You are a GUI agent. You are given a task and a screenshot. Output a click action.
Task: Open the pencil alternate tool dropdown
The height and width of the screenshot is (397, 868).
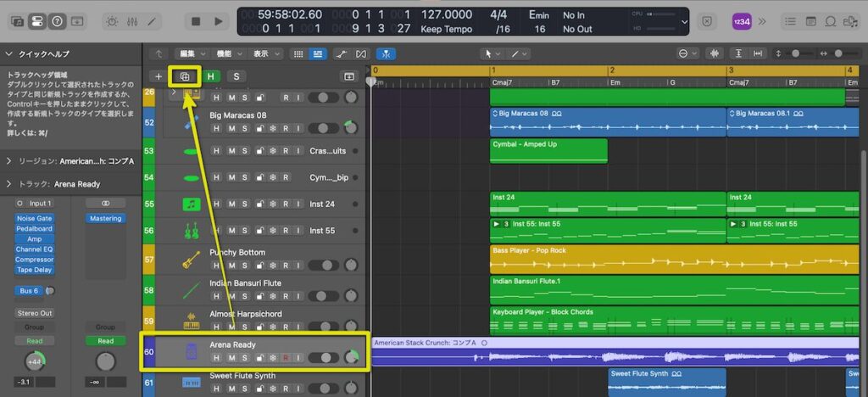coord(518,53)
